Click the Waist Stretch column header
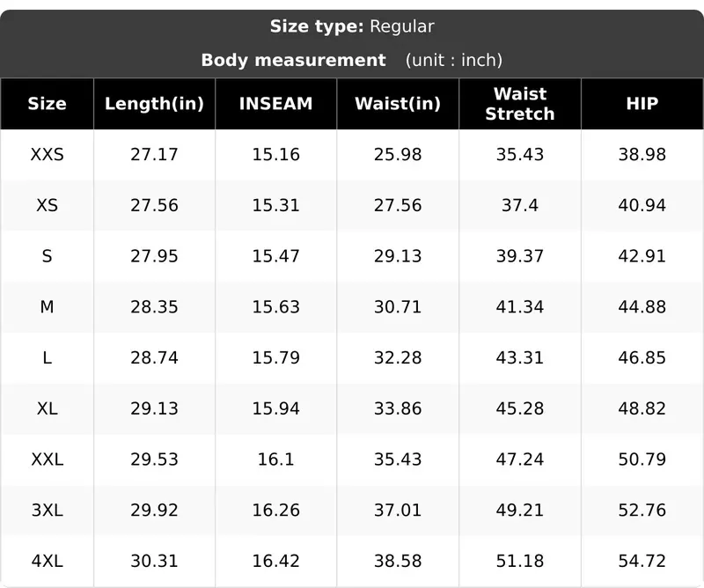Viewport: 704px width, 588px height. coord(520,104)
